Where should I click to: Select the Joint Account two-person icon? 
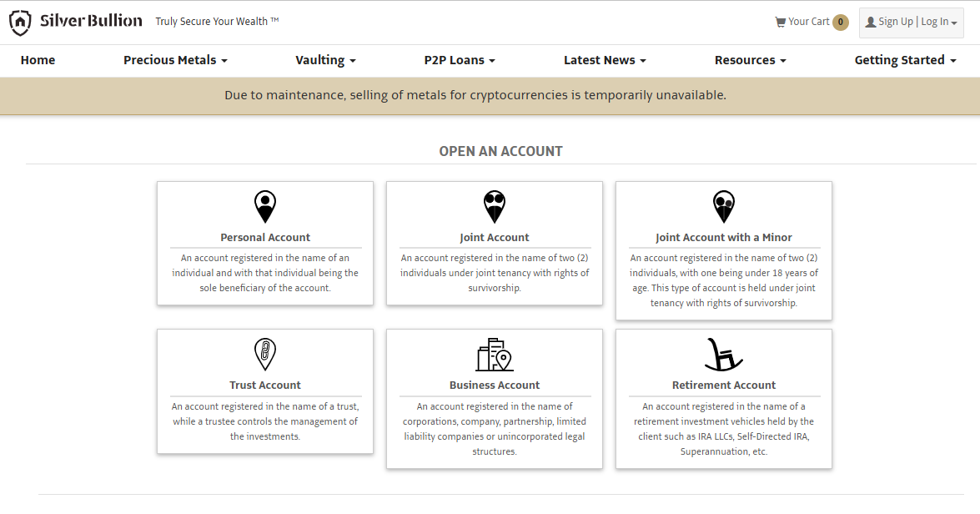coord(495,206)
